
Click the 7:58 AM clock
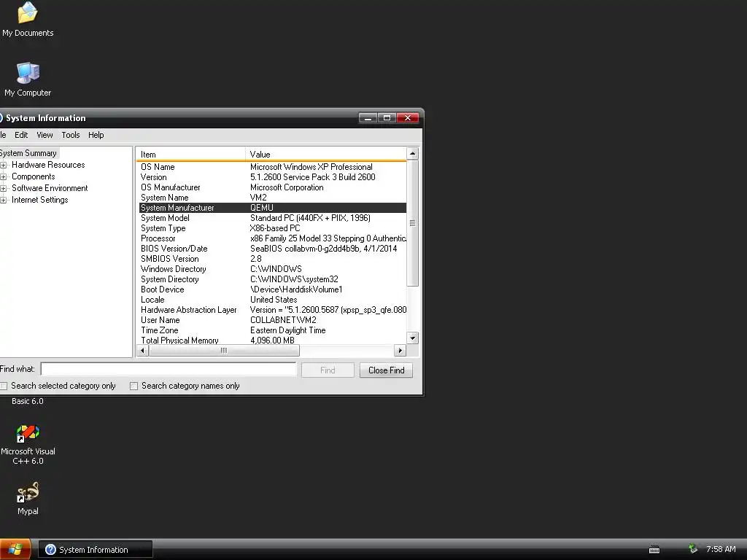click(x=721, y=549)
